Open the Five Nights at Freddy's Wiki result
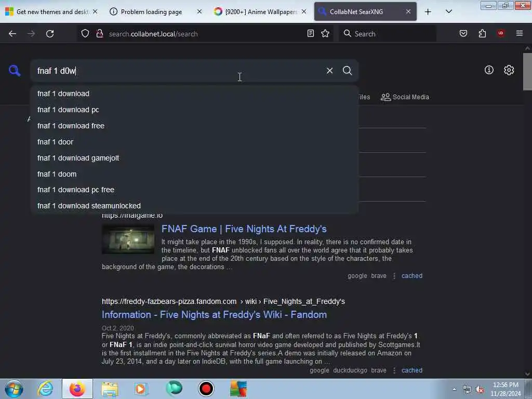532x399 pixels. coord(214,314)
